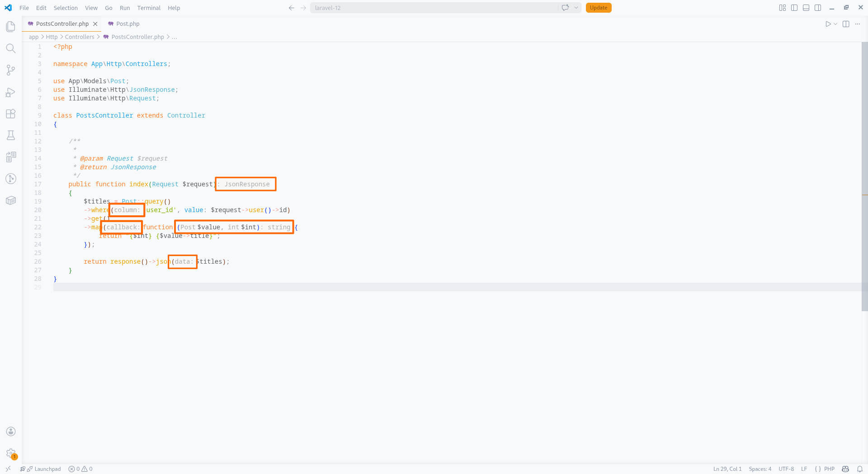
Task: Open the Go menu
Action: pos(108,8)
